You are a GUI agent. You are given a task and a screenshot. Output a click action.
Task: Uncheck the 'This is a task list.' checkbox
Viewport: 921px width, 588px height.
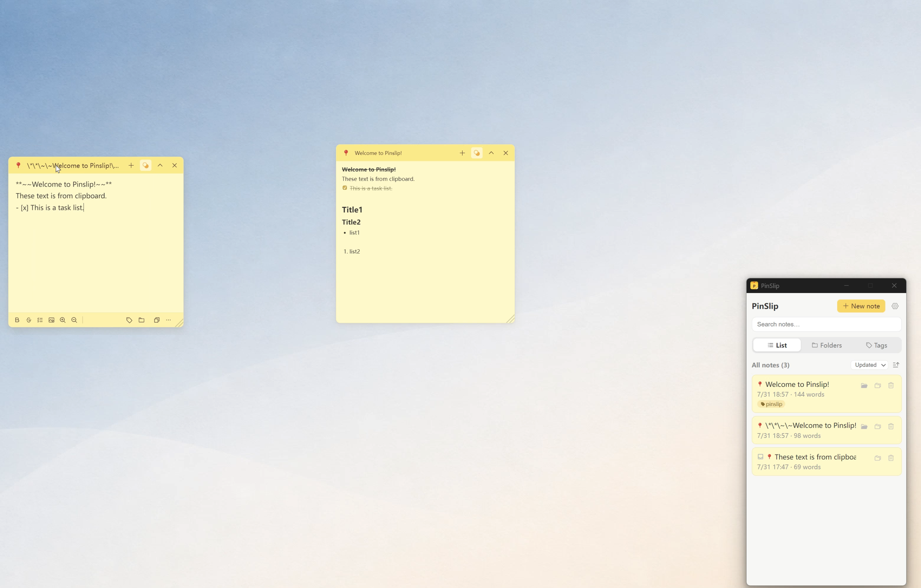[x=344, y=188]
